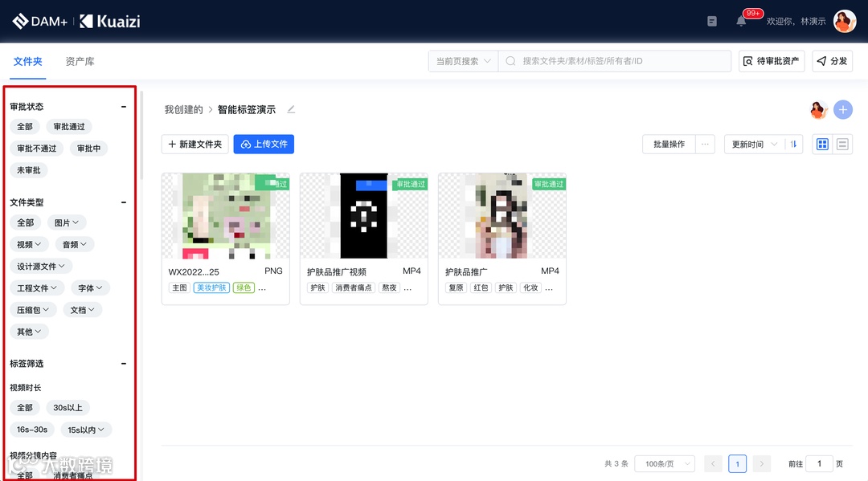This screenshot has height=481, width=868.
Task: Click page number 1 button
Action: [x=737, y=464]
